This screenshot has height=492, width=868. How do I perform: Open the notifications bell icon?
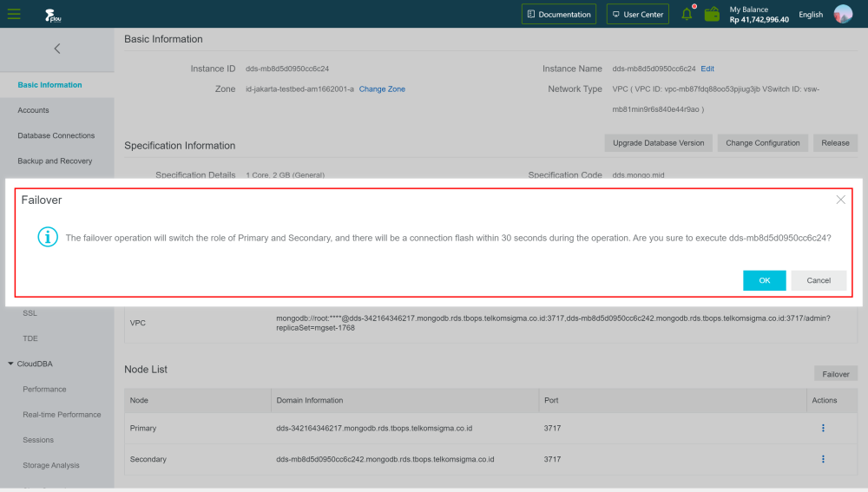(x=687, y=14)
